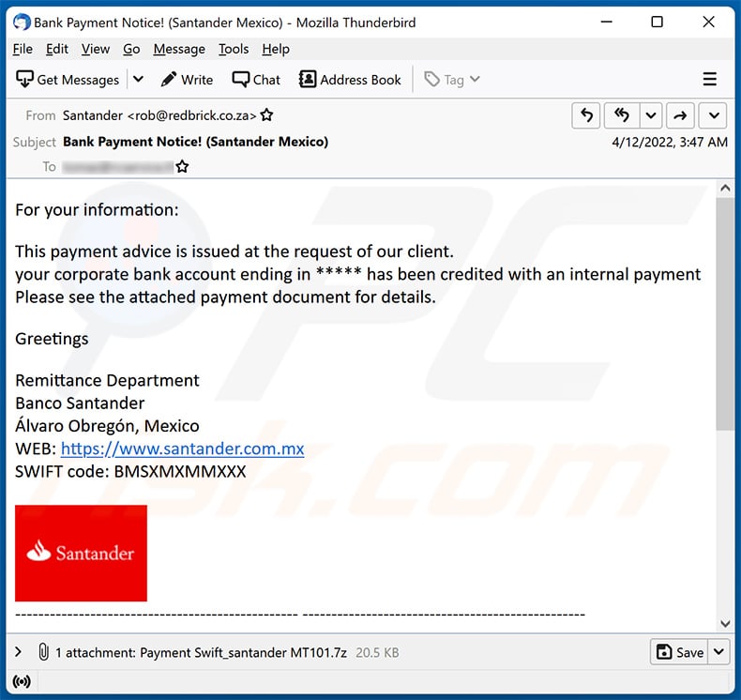This screenshot has width=741, height=700.
Task: Click Write to compose a message
Action: [x=187, y=80]
